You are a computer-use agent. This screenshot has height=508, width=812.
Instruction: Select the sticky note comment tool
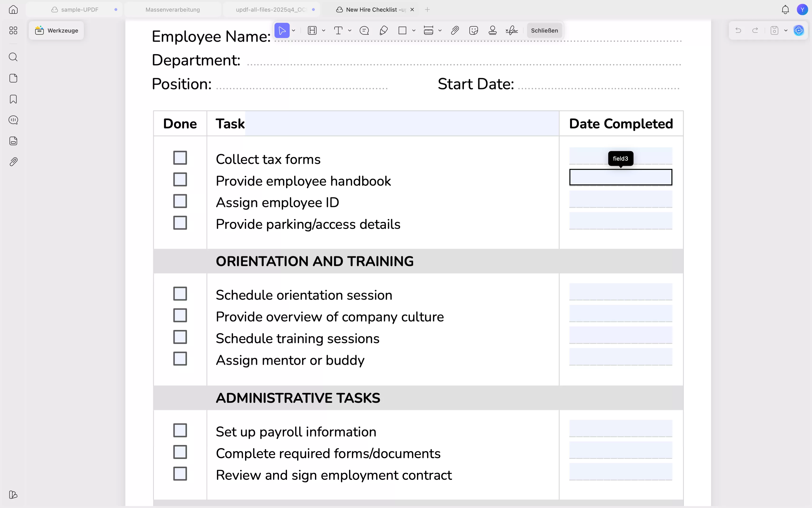(x=364, y=31)
